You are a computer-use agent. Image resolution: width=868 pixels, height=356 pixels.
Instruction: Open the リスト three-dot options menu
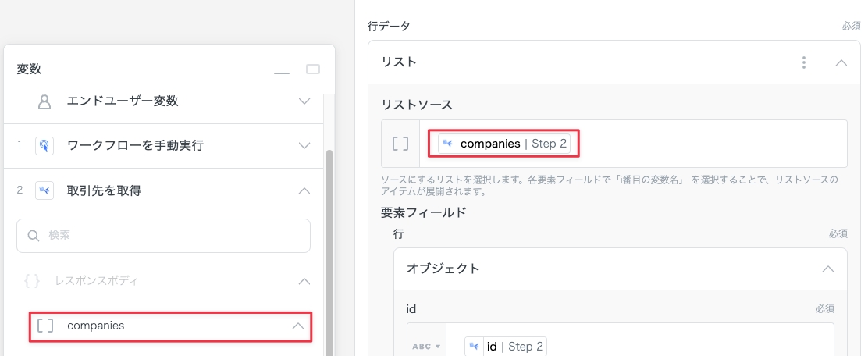pos(804,62)
